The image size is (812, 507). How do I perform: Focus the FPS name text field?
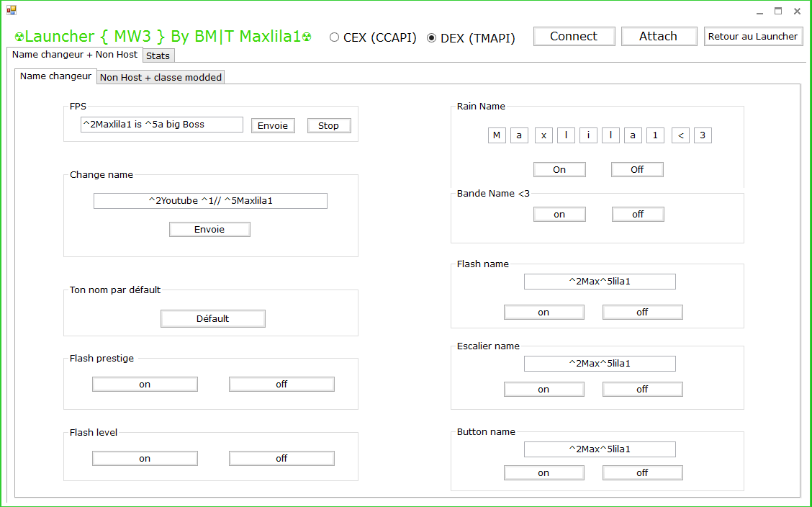pos(161,125)
